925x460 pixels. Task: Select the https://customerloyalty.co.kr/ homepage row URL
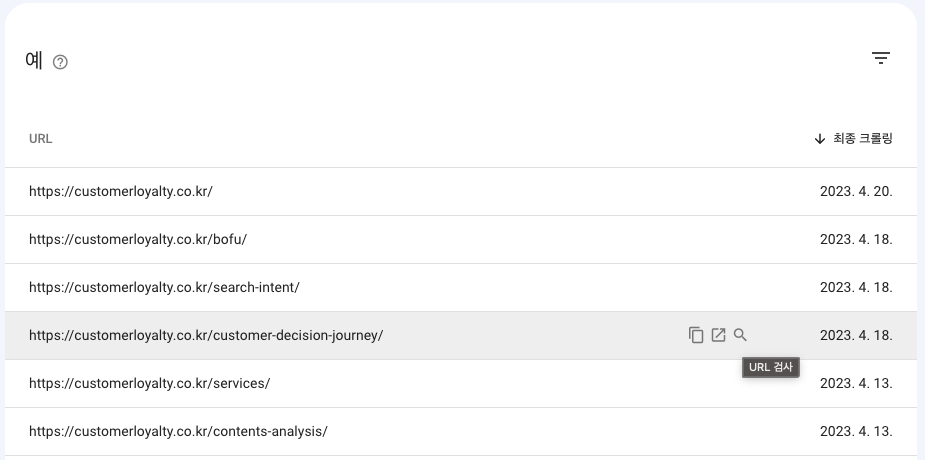tap(121, 191)
